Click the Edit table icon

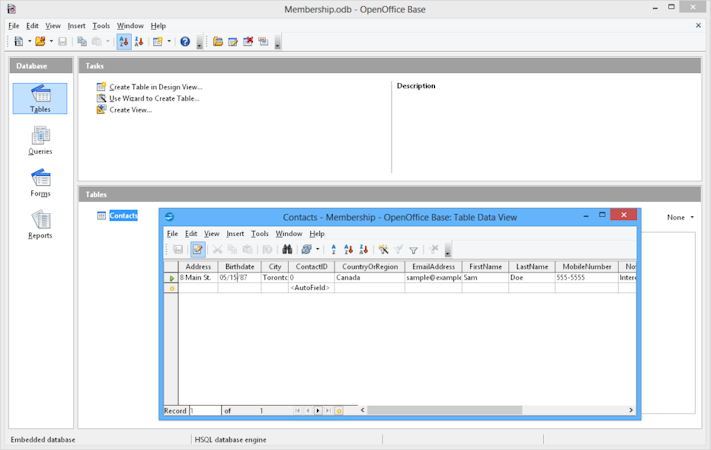click(x=233, y=41)
